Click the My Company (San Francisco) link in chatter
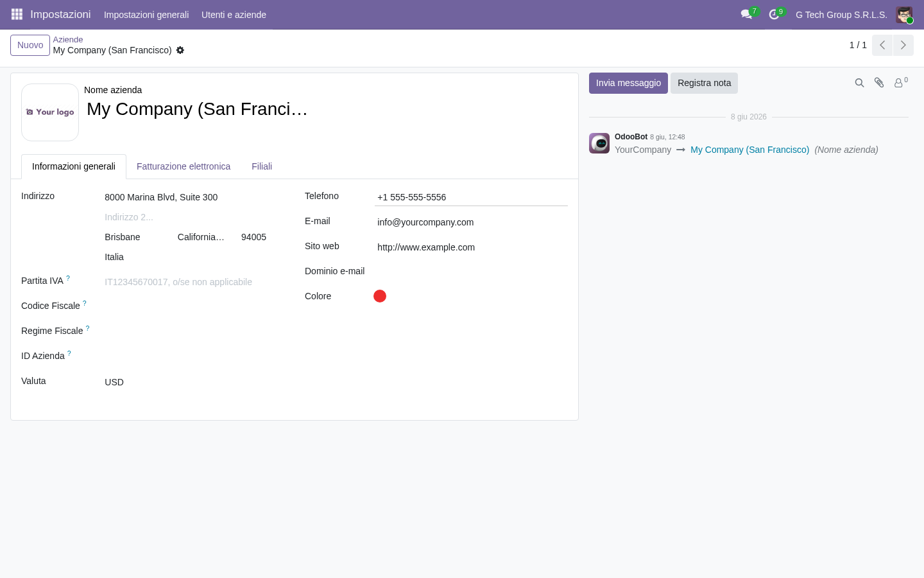The width and height of the screenshot is (924, 578). tap(749, 150)
